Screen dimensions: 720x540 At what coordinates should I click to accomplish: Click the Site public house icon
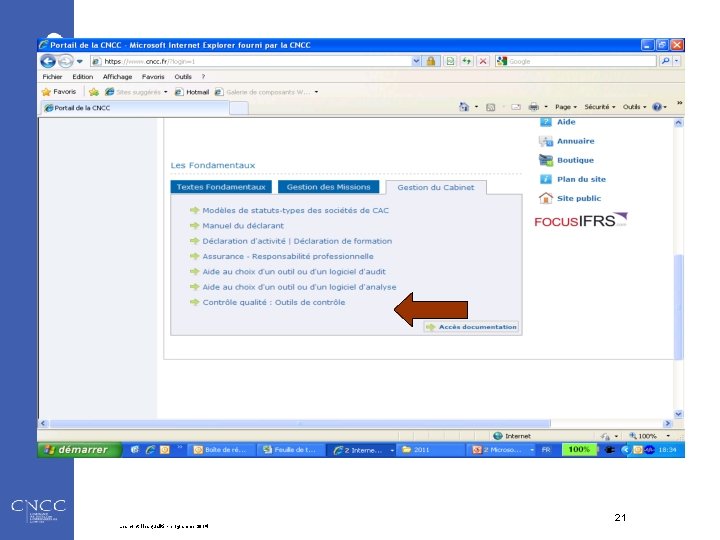click(x=546, y=198)
